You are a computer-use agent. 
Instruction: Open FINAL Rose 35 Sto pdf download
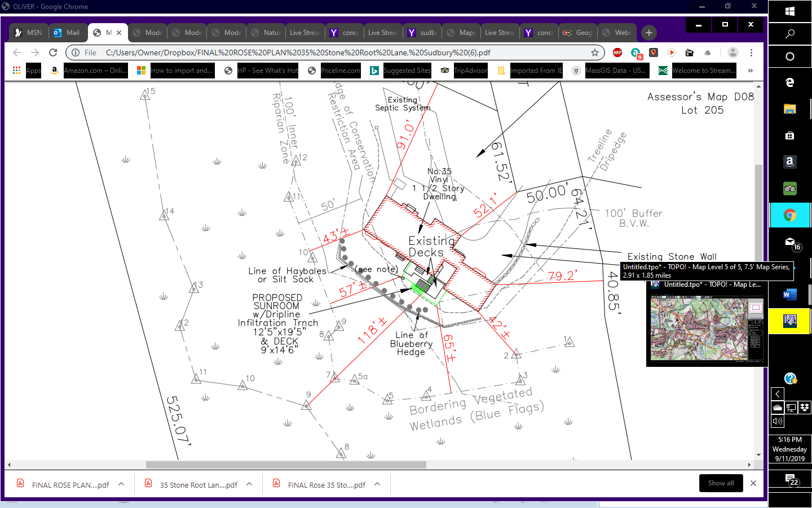point(319,484)
